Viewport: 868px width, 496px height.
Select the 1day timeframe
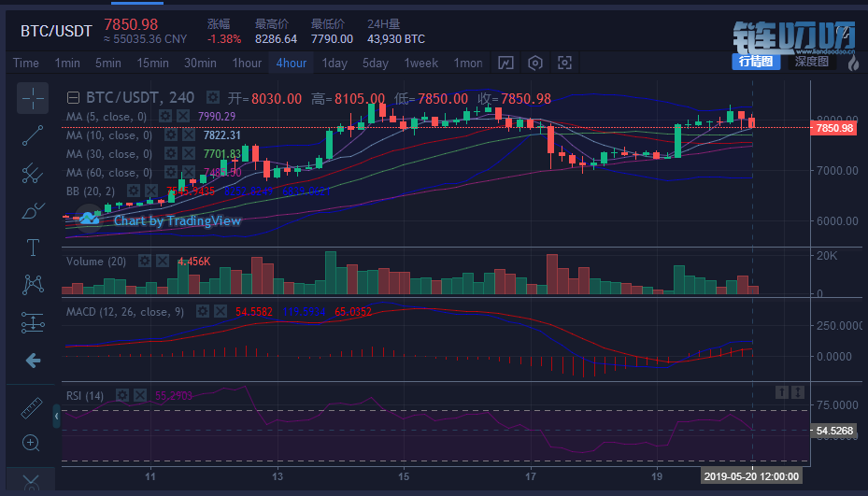click(x=334, y=63)
